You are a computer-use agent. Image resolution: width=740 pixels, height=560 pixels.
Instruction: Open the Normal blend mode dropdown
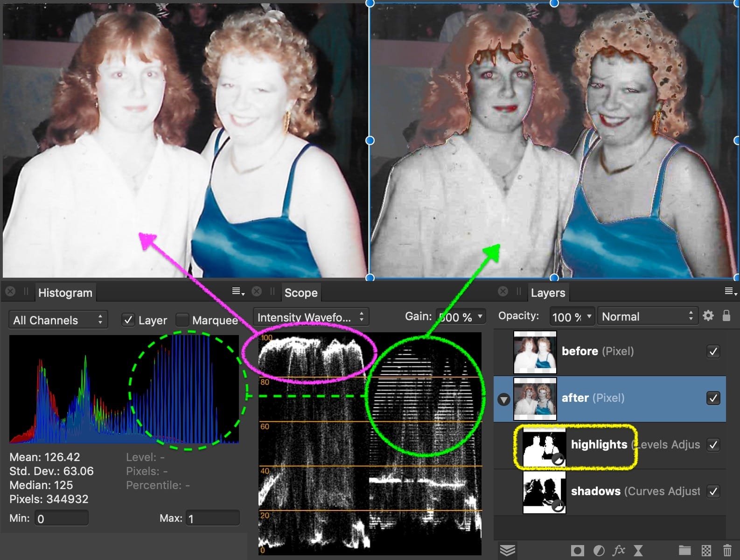[648, 316]
